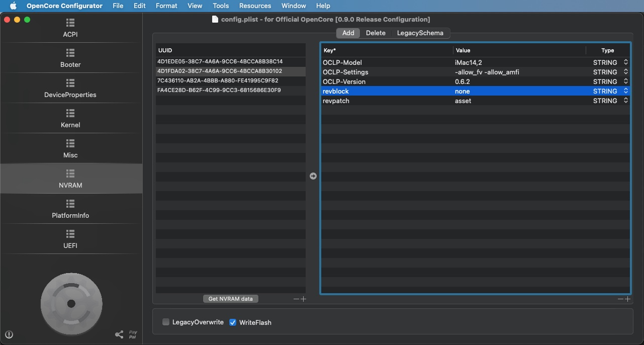
Task: Open the Format menu
Action: (166, 6)
